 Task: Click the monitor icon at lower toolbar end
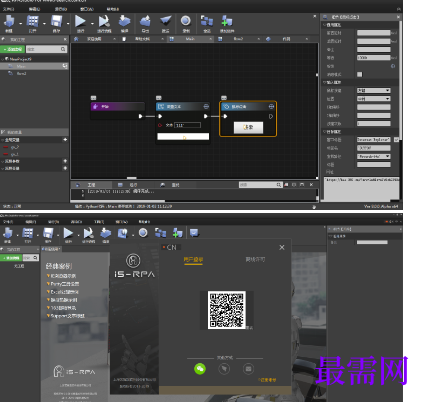click(x=194, y=233)
